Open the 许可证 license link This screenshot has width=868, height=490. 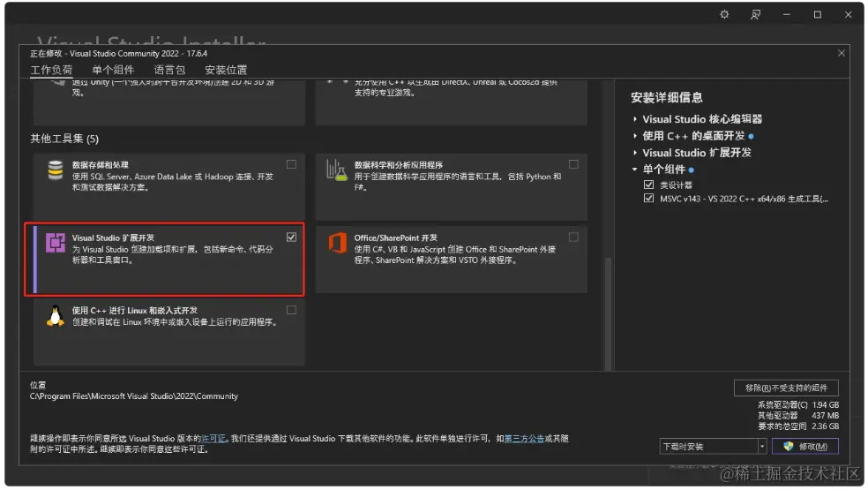coord(213,439)
